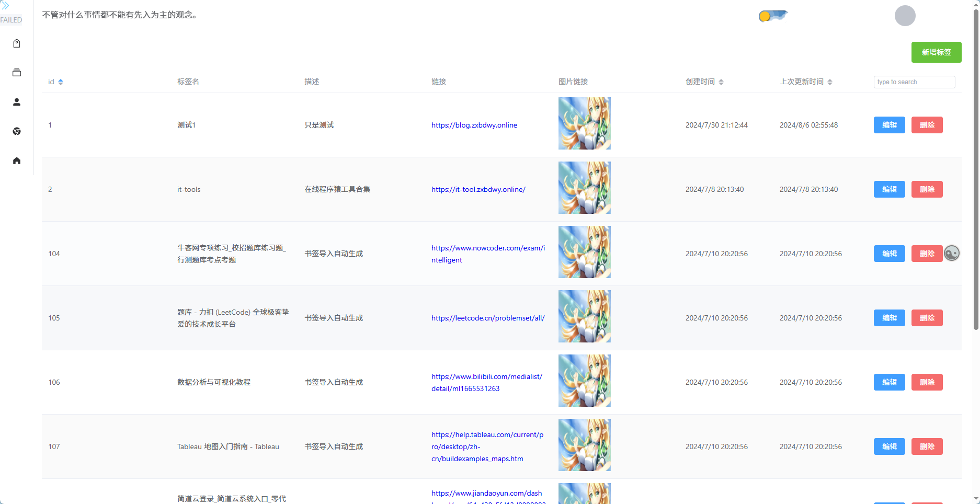The height and width of the screenshot is (504, 980).
Task: Edit the Tableau 地图入门指南 row
Action: [889, 446]
